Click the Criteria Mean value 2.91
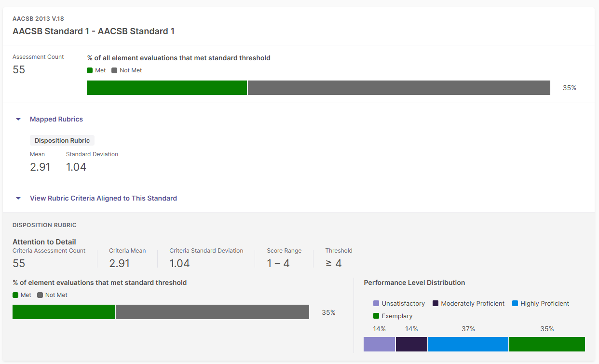The width and height of the screenshot is (599, 364). 119,264
